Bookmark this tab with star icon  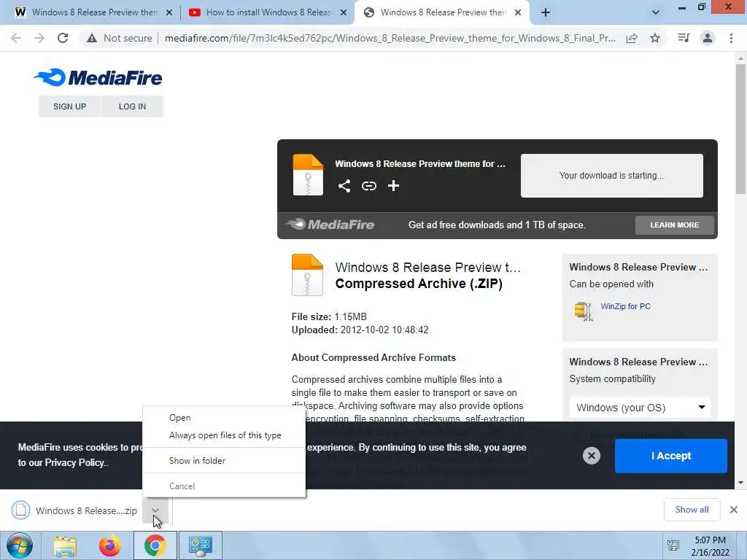(x=655, y=38)
